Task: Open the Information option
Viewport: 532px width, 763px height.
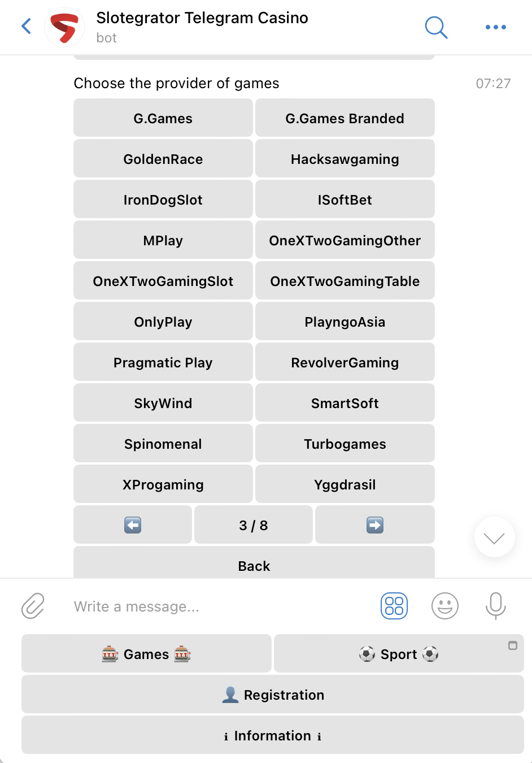Action: (x=273, y=735)
